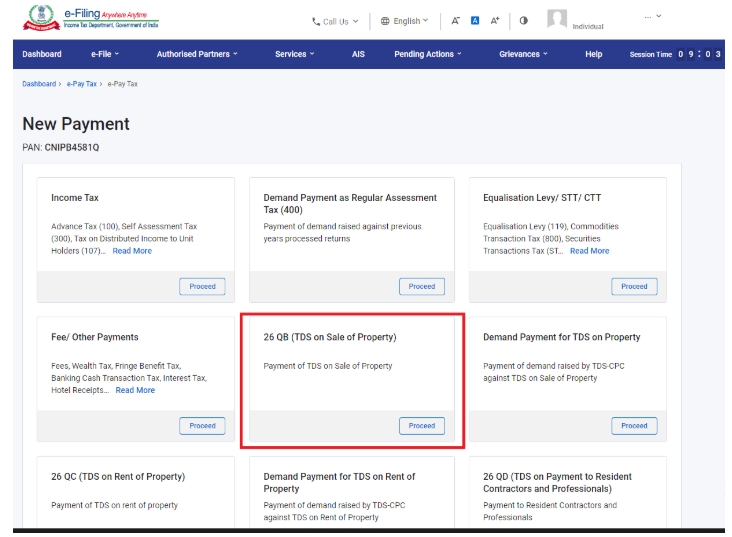Click the Income Tax card title
The width and height of the screenshot is (732, 537).
75,198
